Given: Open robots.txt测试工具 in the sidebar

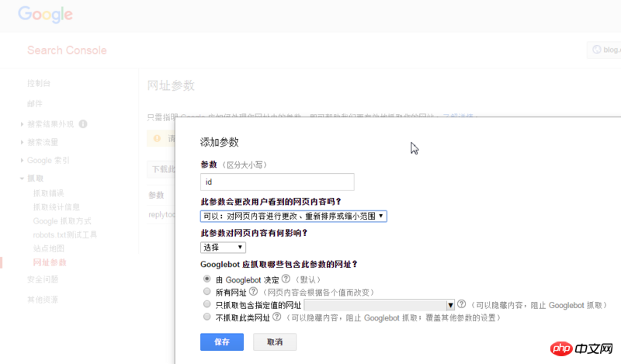Looking at the screenshot, I should tap(65, 235).
